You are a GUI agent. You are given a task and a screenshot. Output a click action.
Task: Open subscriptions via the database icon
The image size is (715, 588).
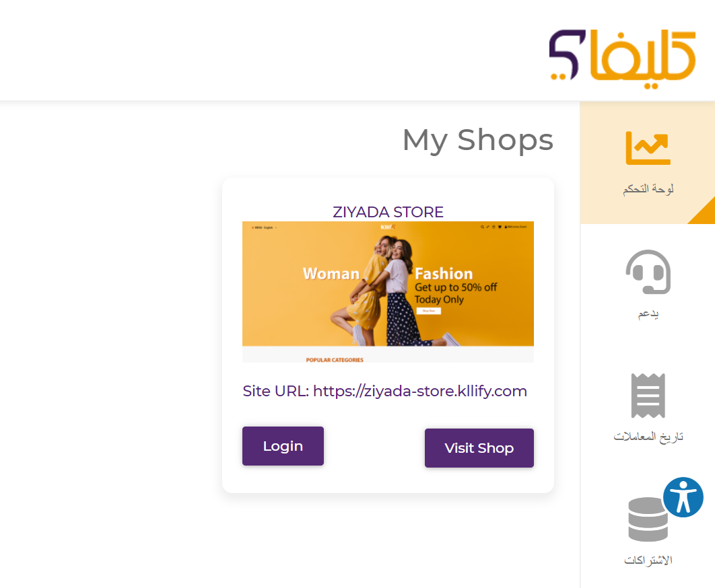648,519
